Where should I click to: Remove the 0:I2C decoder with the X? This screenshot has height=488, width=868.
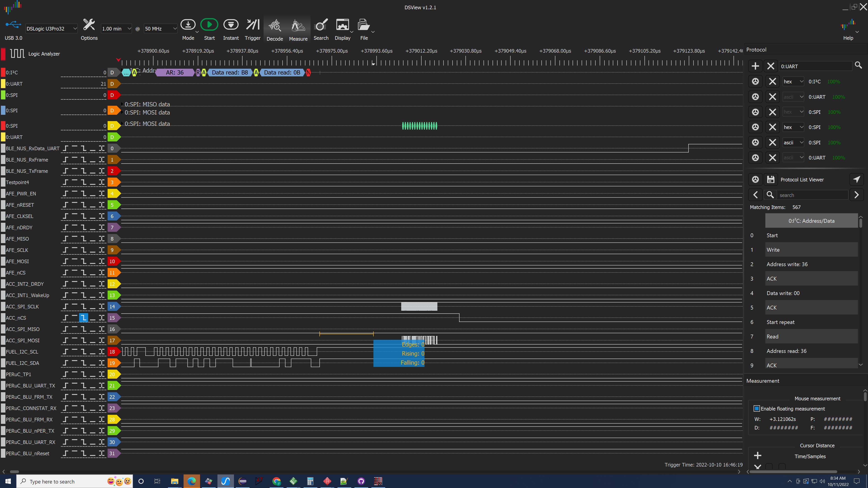(x=772, y=81)
